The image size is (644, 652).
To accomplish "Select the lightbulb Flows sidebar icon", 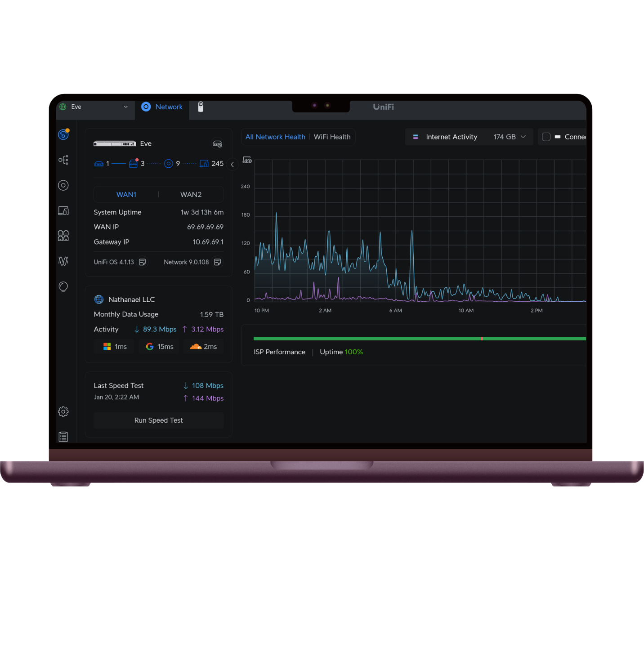I will point(63,286).
